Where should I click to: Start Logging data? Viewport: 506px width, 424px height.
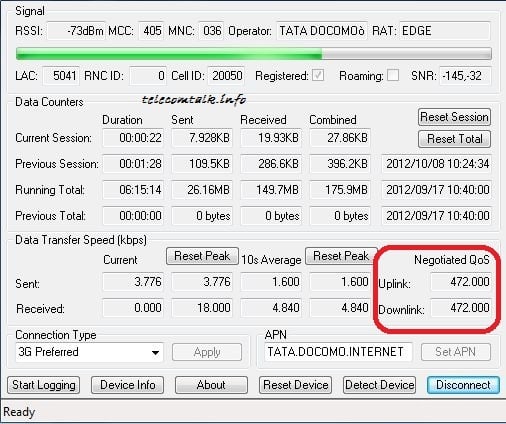point(44,385)
